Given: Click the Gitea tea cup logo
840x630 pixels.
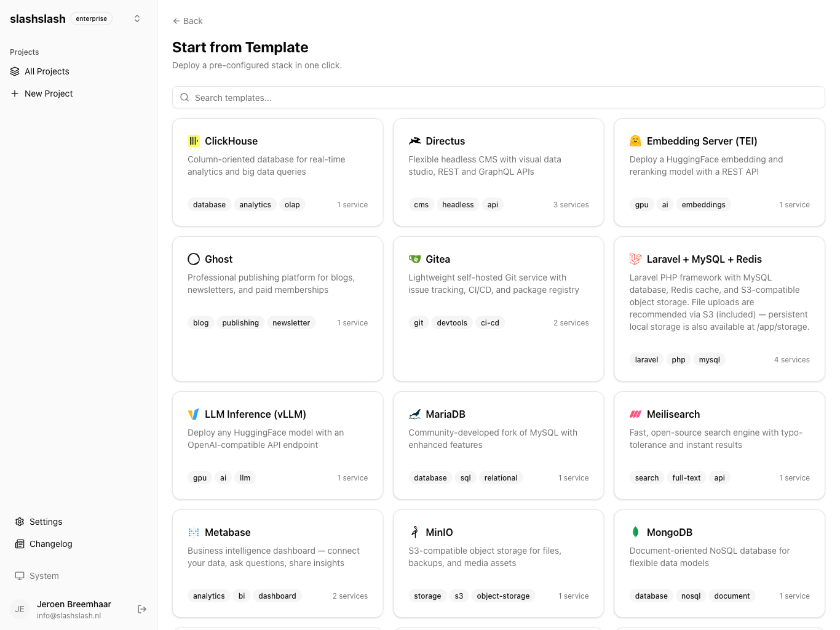Looking at the screenshot, I should tap(414, 259).
